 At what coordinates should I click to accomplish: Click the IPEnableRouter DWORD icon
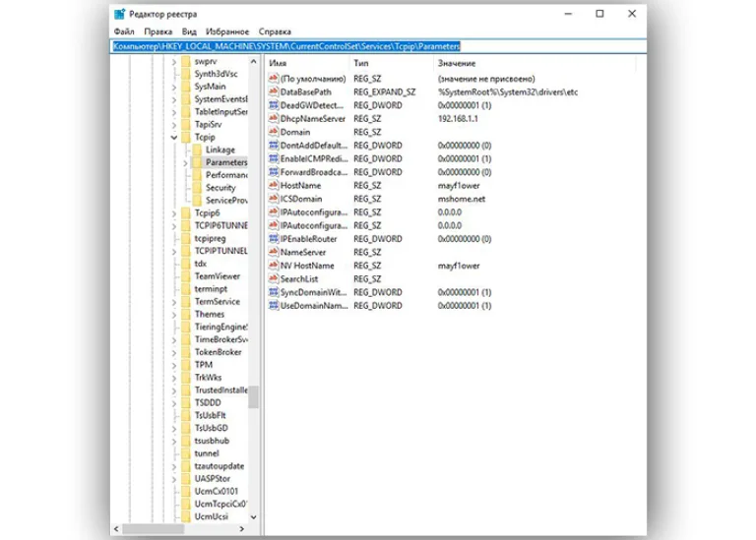(274, 238)
